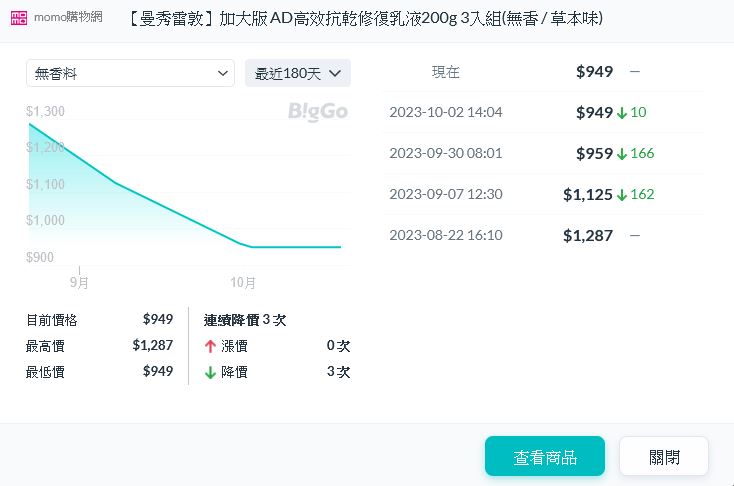
Task: Click green down arrow beside $949 on 2023-10-02
Action: [x=622, y=113]
